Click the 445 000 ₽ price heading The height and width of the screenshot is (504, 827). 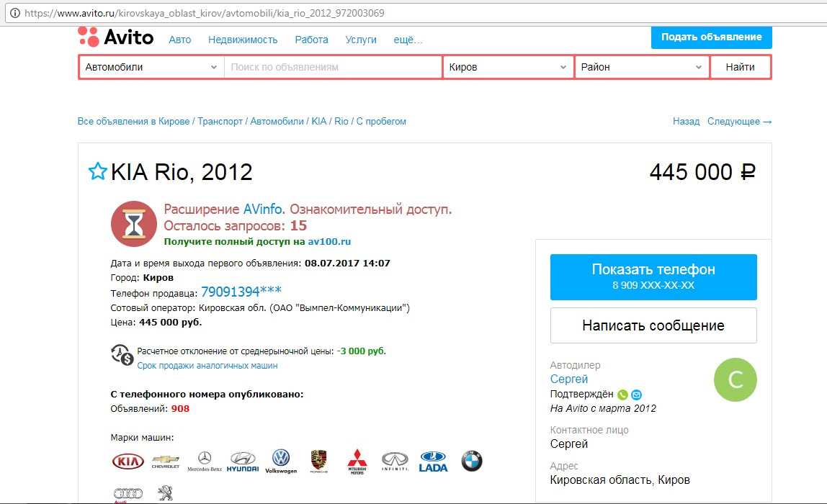(702, 172)
